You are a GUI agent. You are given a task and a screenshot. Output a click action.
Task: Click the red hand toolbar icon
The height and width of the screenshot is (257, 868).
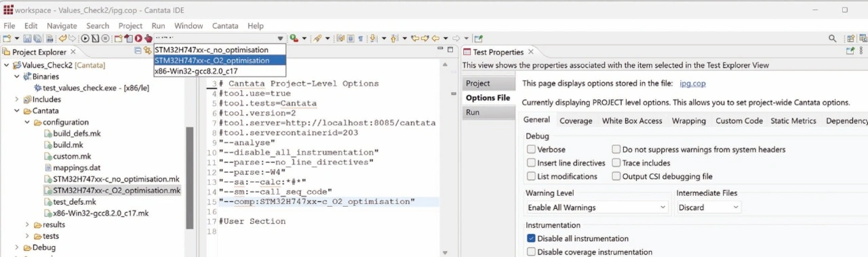(148, 39)
